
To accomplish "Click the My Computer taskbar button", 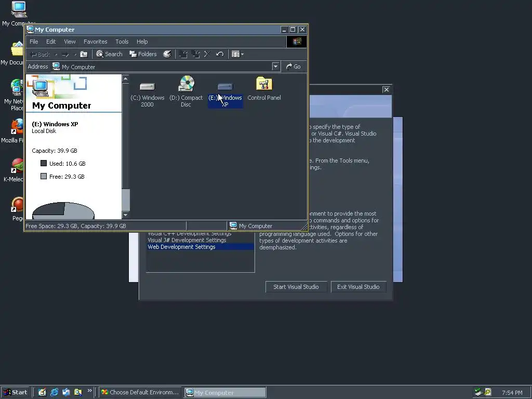I will 225,393.
